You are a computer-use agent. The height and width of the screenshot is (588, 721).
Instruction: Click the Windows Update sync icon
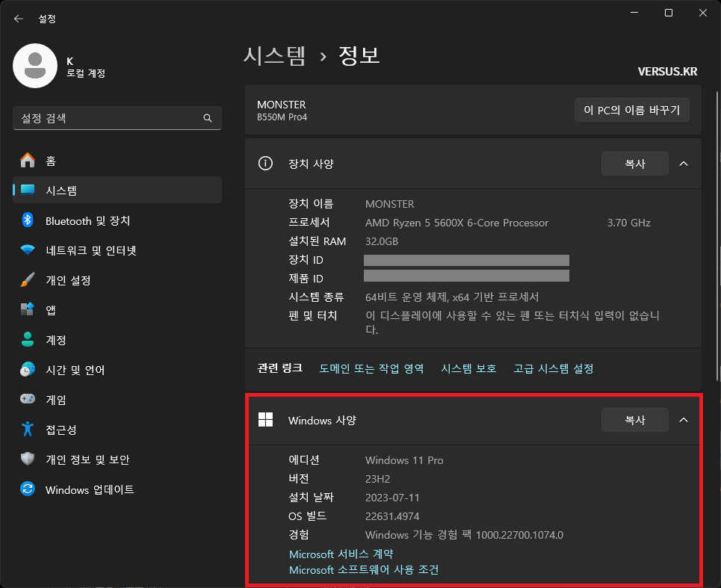pos(28,489)
